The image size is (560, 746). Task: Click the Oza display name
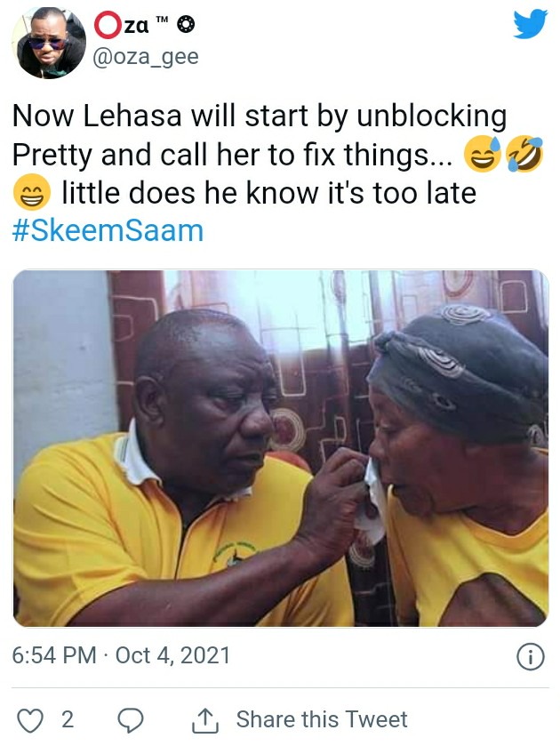[x=122, y=25]
